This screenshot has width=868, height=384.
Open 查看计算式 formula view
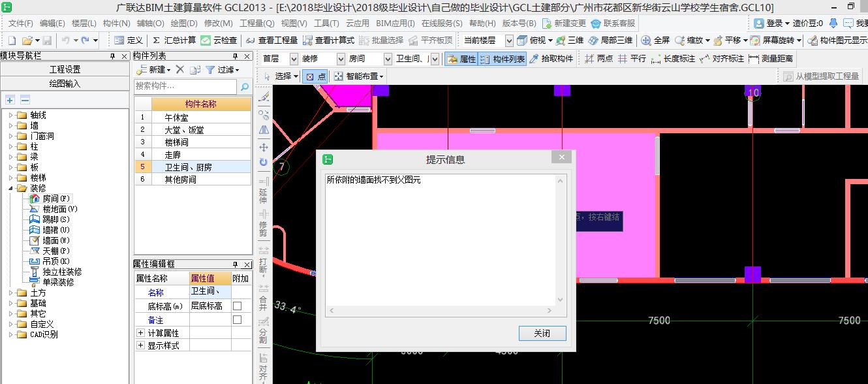coord(328,40)
